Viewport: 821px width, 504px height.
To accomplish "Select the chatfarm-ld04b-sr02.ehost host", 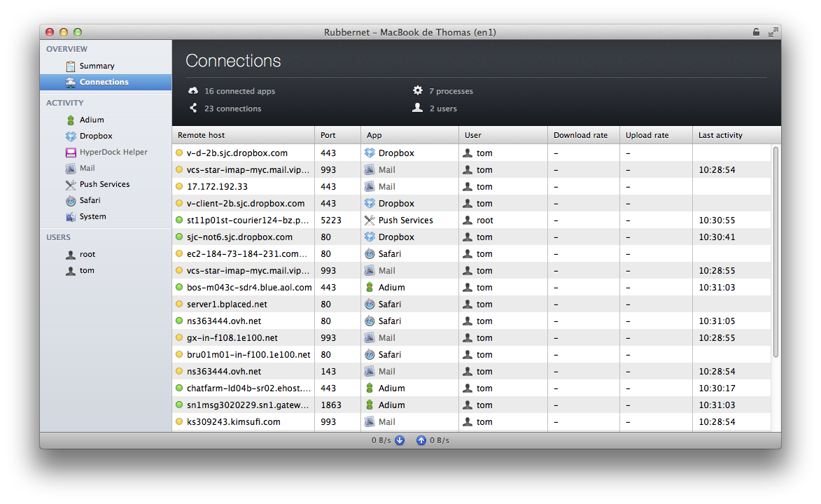I will (x=248, y=388).
